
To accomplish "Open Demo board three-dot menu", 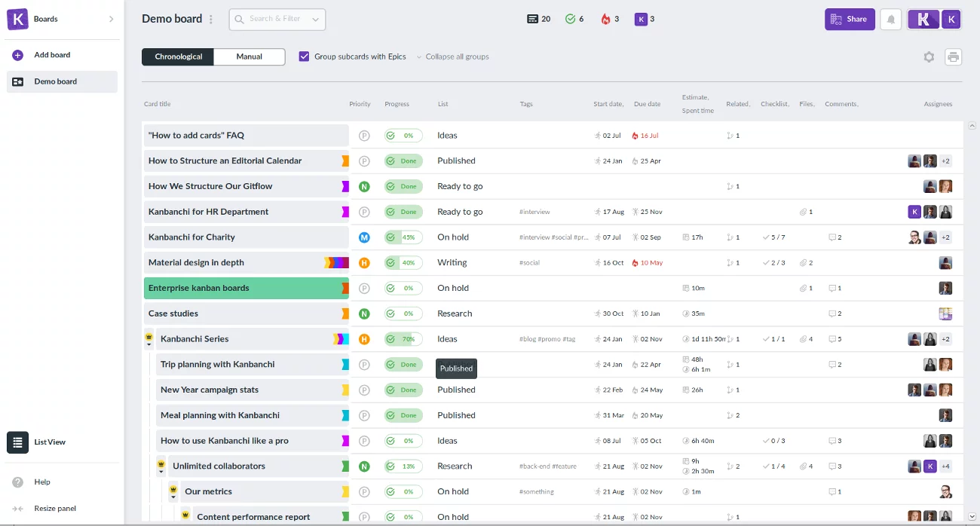I will pos(211,20).
